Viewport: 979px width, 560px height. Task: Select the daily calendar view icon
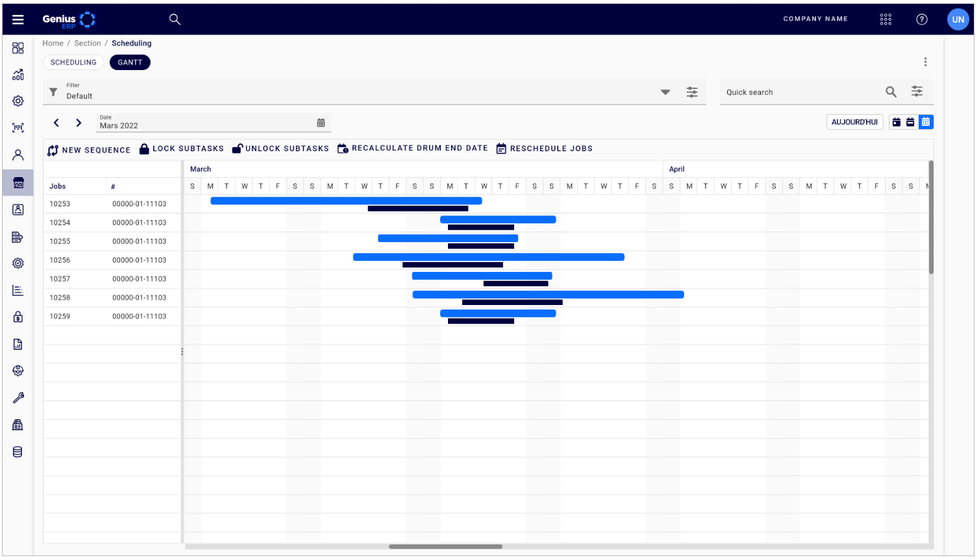(897, 121)
